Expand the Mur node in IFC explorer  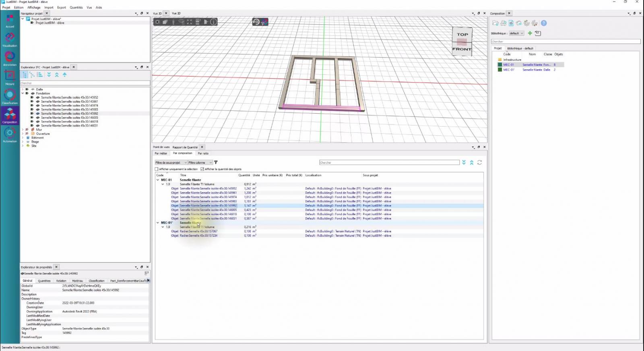click(23, 130)
